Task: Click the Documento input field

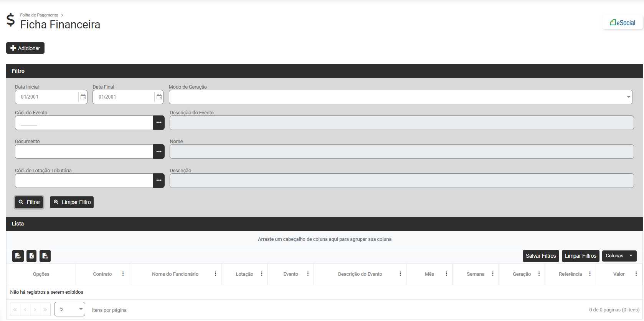Action: (84, 151)
